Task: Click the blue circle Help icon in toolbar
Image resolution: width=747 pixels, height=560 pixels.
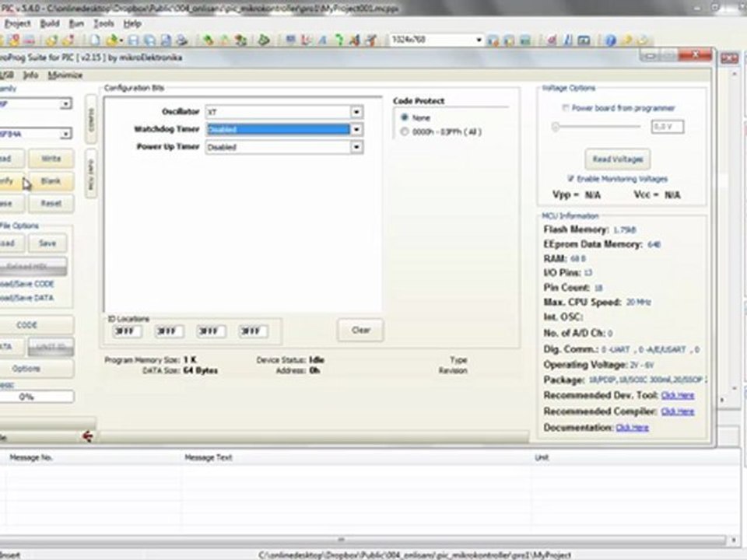Action: pyautogui.click(x=610, y=40)
